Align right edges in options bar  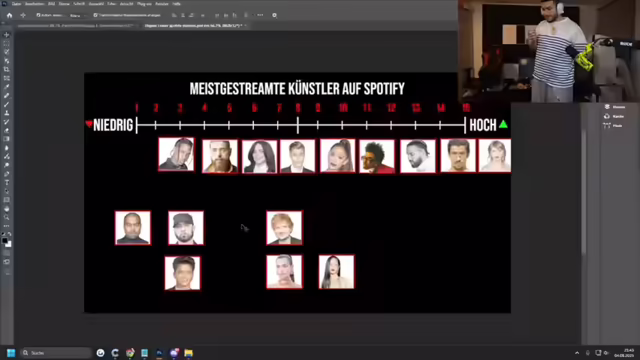pyautogui.click(x=191, y=15)
